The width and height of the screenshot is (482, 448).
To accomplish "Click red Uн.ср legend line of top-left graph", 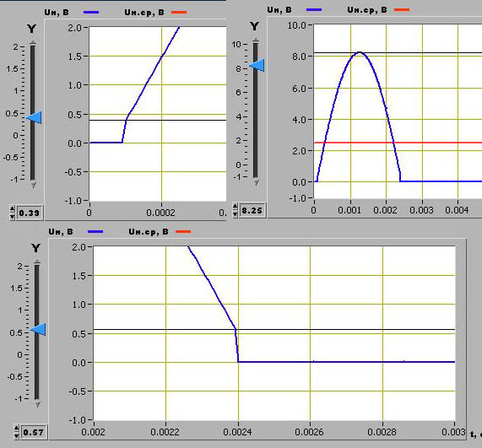I will pos(179,13).
